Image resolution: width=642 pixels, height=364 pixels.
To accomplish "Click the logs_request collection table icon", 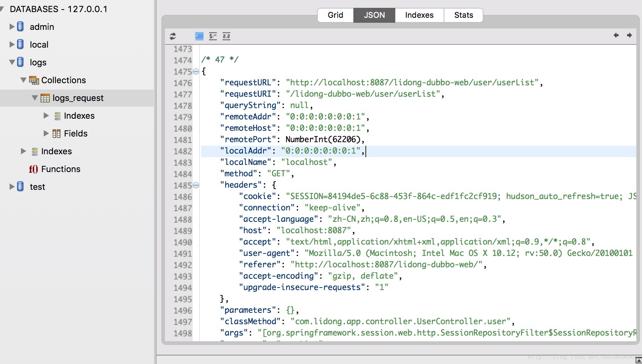I will [x=45, y=98].
